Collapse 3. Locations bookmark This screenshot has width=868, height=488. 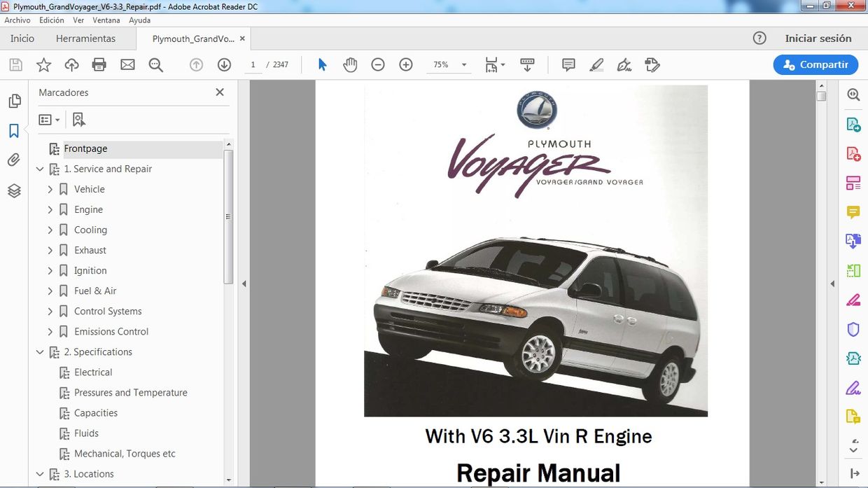40,474
